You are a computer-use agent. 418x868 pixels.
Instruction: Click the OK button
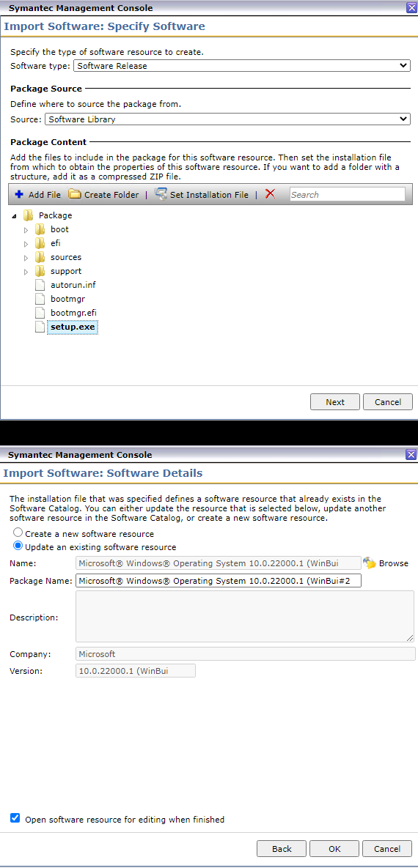tap(334, 849)
